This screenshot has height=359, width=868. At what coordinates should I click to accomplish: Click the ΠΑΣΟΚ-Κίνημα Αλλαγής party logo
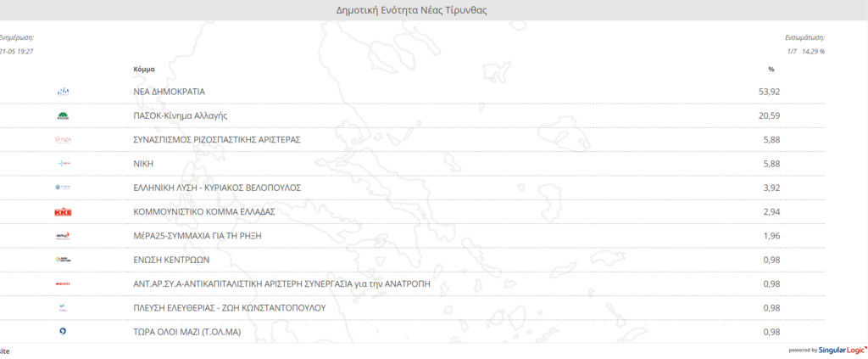coord(63,115)
